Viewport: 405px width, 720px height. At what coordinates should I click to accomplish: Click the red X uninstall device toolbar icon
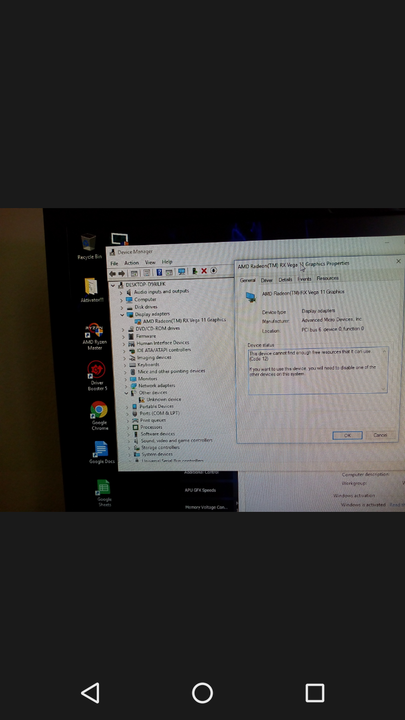tap(204, 271)
